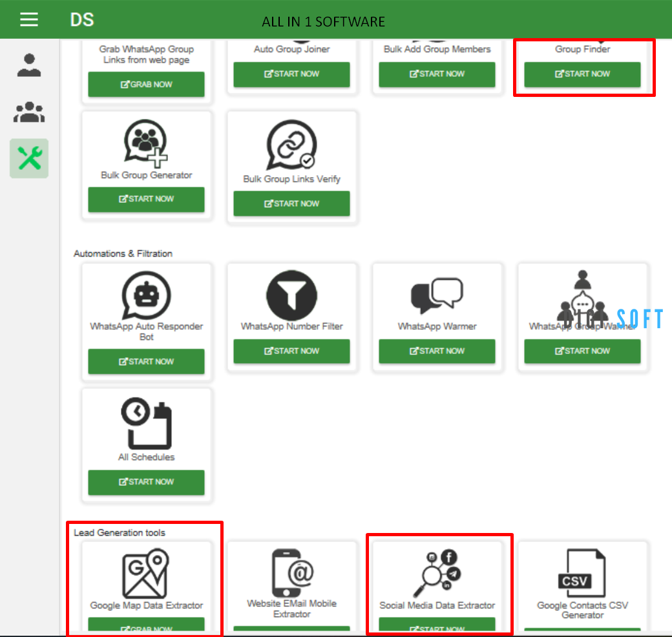Click the WhatsApp Warmer chat bubbles icon
The image size is (672, 637).
click(437, 296)
